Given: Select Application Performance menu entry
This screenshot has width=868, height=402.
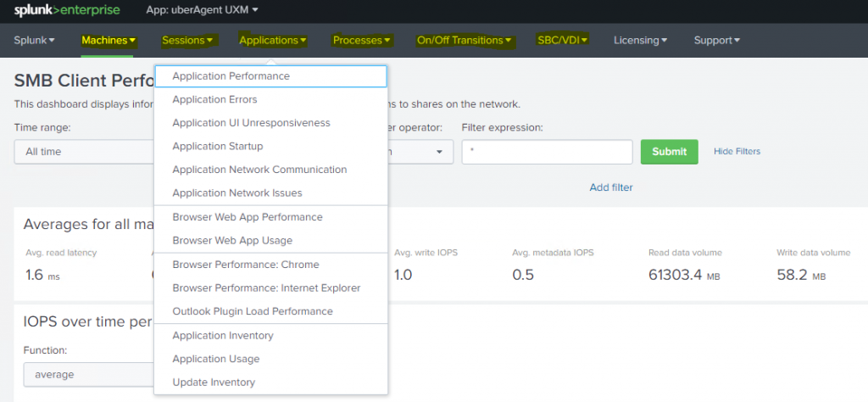Looking at the screenshot, I should click(x=270, y=76).
